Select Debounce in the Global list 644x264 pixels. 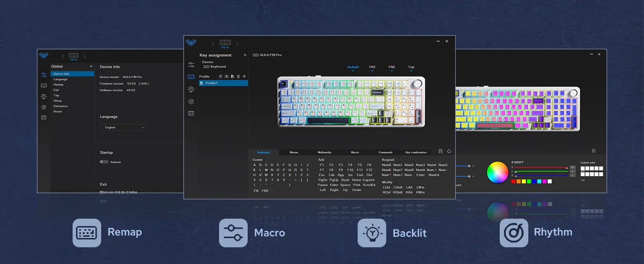(x=61, y=106)
